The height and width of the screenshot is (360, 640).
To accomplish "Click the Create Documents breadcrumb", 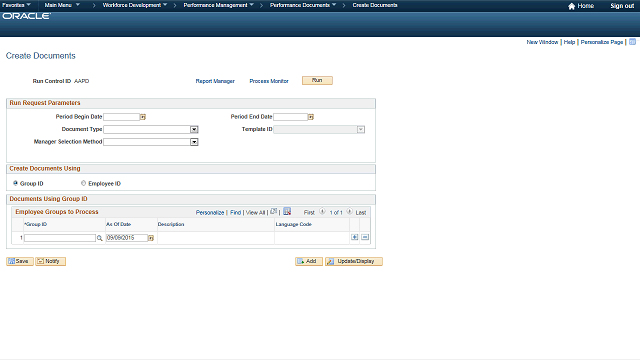I will [375, 5].
